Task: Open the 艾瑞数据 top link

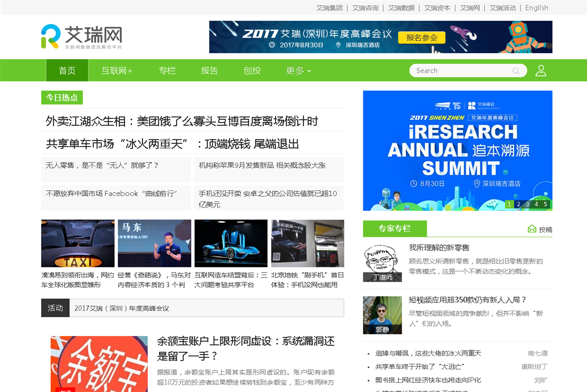Action: [x=402, y=8]
